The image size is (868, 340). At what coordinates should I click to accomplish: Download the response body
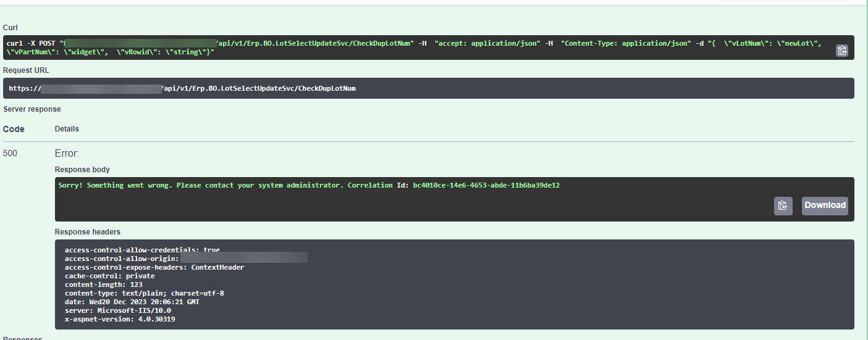pos(825,205)
